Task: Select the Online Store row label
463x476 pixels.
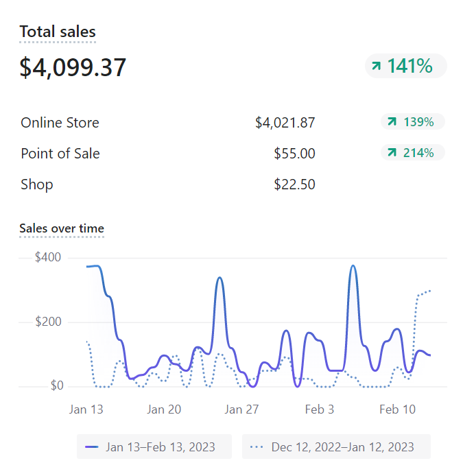Action: pos(60,123)
